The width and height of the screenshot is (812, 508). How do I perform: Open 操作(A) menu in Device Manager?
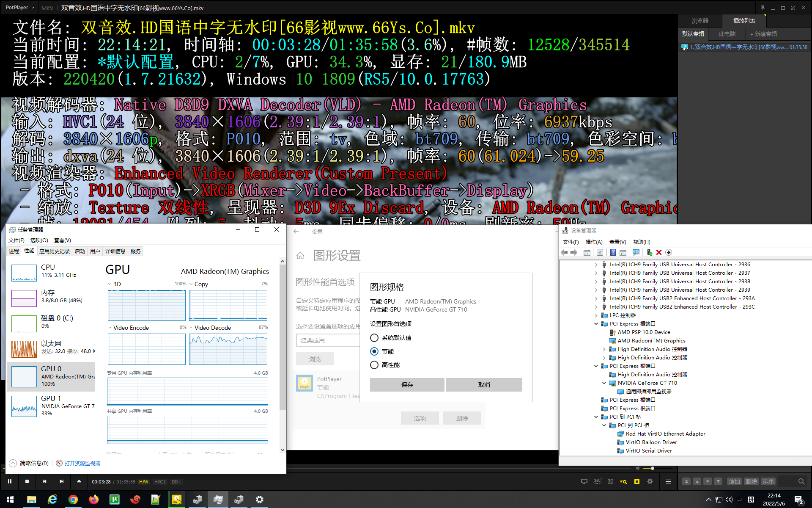pos(594,242)
